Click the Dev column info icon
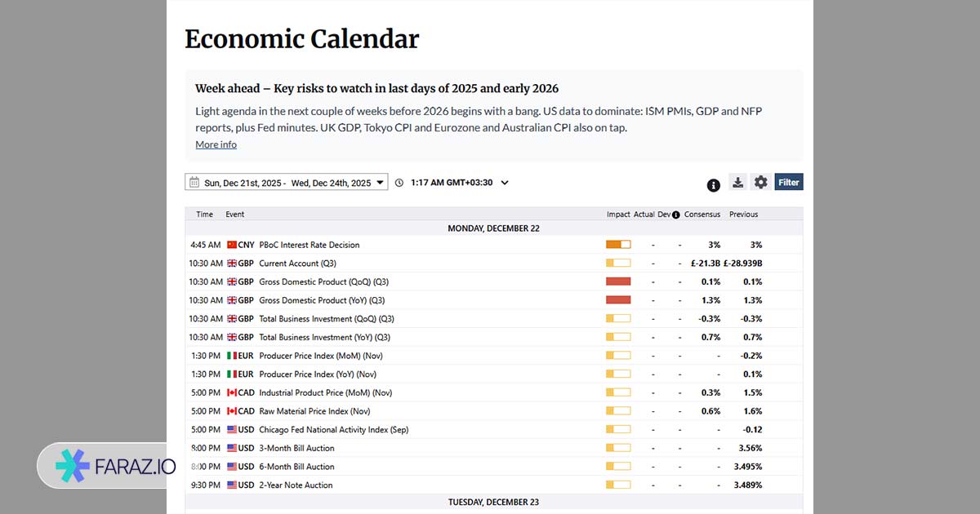Viewport: 980px width, 514px height. [x=675, y=215]
